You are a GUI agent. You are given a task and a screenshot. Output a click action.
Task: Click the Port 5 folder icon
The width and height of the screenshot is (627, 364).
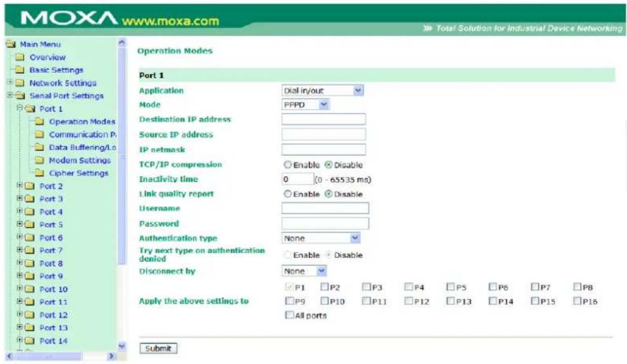[30, 225]
